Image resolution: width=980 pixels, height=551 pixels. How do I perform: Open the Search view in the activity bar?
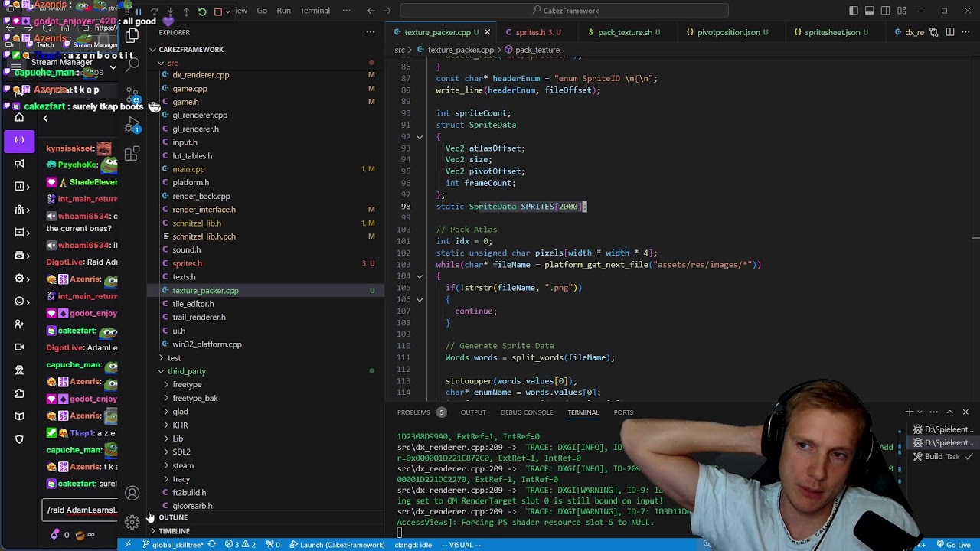pyautogui.click(x=132, y=64)
